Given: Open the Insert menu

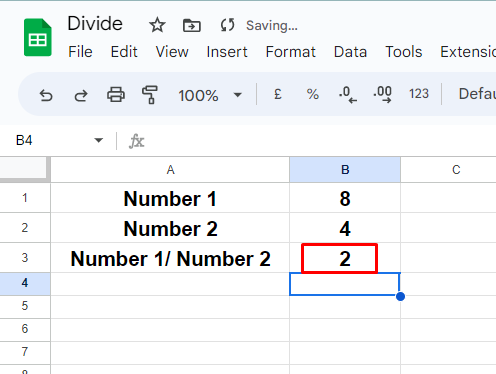Looking at the screenshot, I should [227, 52].
